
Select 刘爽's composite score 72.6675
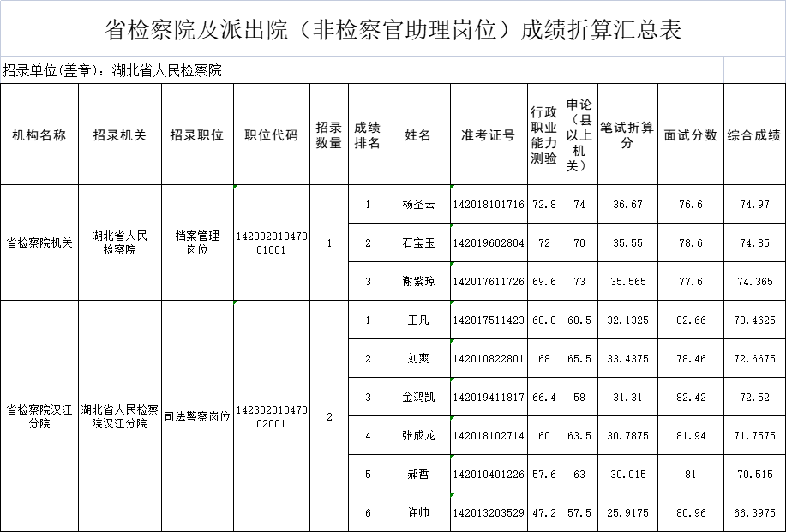pyautogui.click(x=754, y=358)
